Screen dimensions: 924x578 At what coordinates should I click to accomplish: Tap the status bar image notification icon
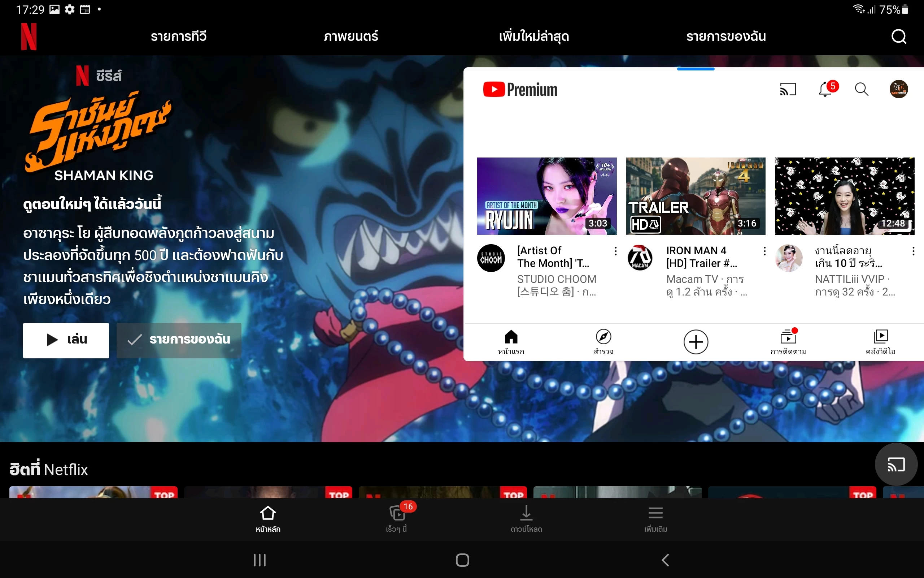coord(55,9)
